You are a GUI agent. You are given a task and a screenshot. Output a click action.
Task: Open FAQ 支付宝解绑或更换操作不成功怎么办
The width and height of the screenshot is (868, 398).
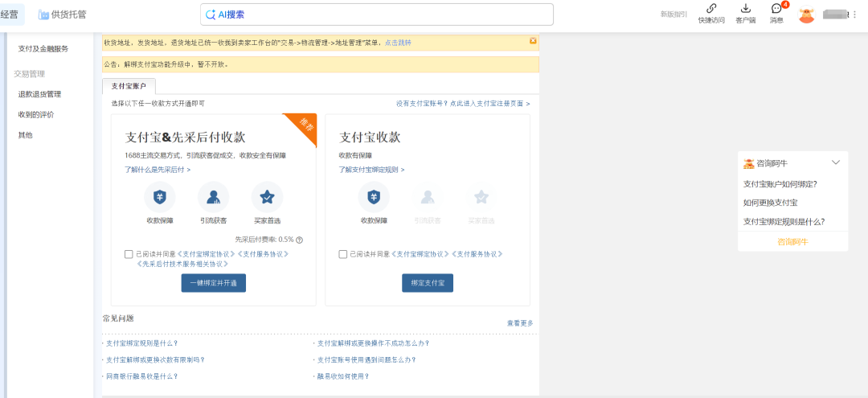[x=374, y=343]
